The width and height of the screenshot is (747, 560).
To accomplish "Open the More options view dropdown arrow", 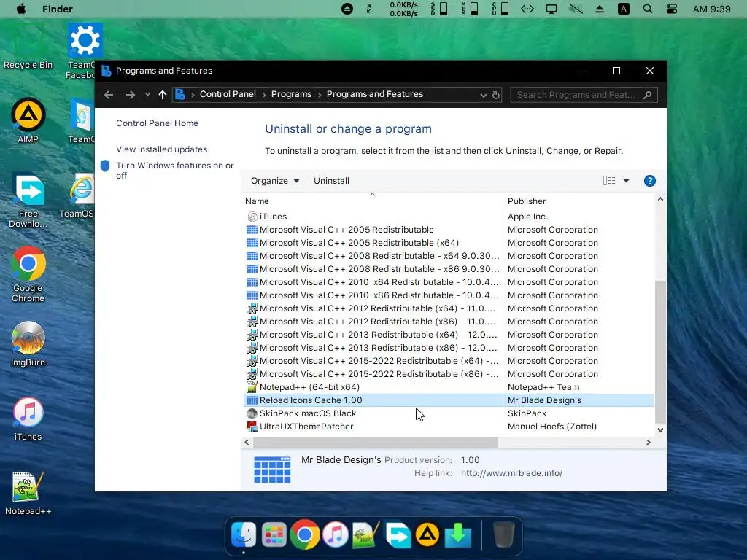I will point(626,181).
